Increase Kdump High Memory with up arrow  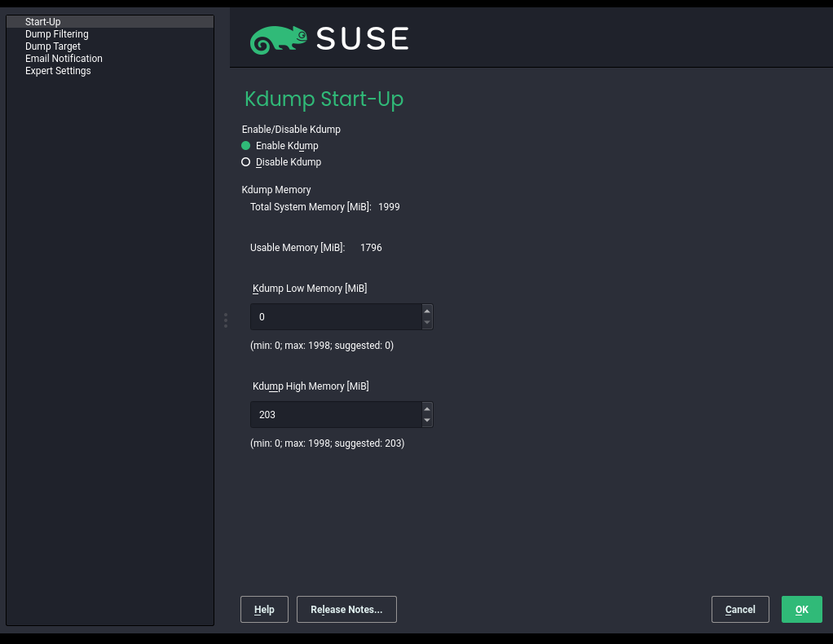427,408
